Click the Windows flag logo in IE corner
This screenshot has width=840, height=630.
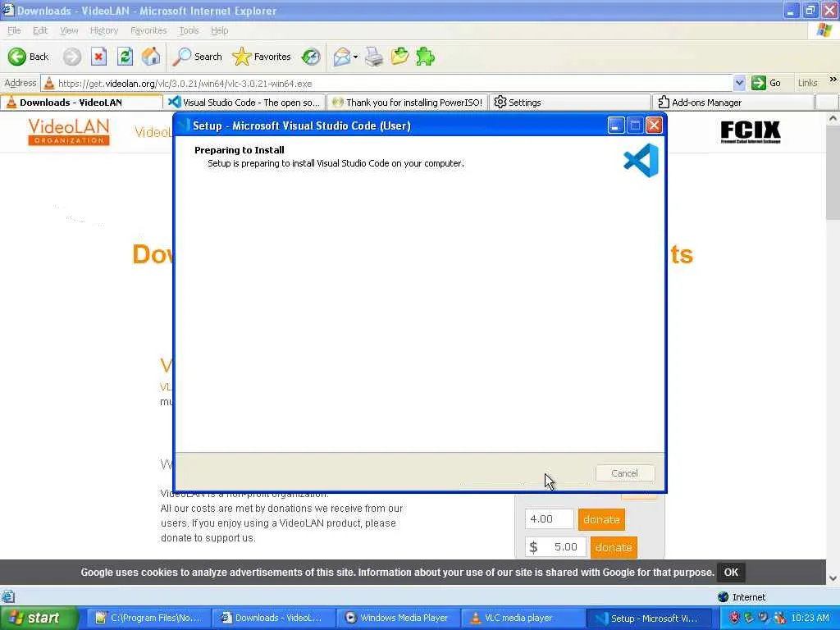(824, 30)
